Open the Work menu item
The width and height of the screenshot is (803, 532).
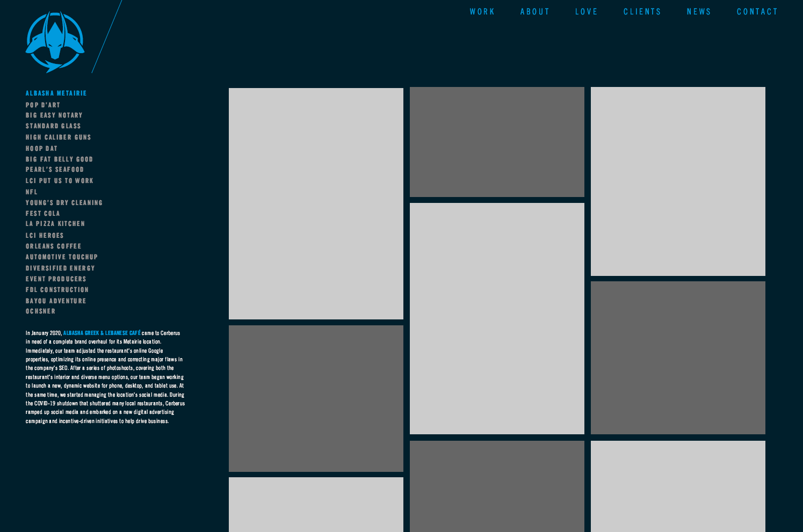482,12
